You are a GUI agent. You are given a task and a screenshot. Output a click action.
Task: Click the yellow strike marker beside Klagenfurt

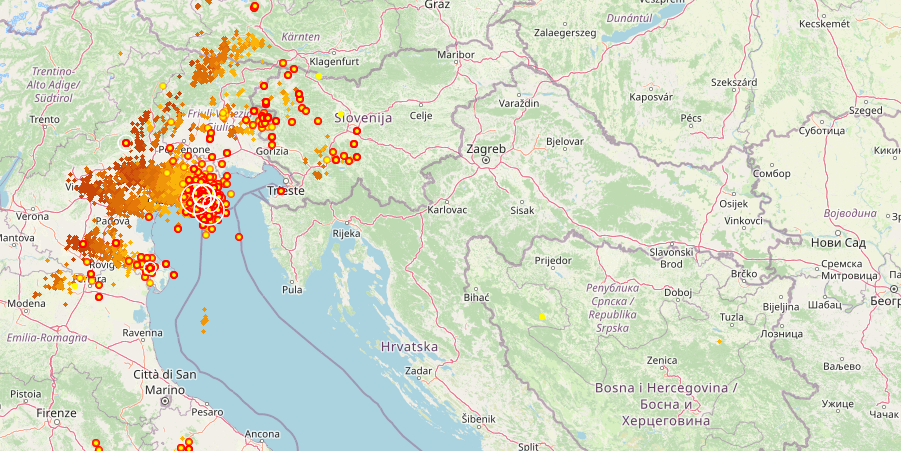[318, 76]
